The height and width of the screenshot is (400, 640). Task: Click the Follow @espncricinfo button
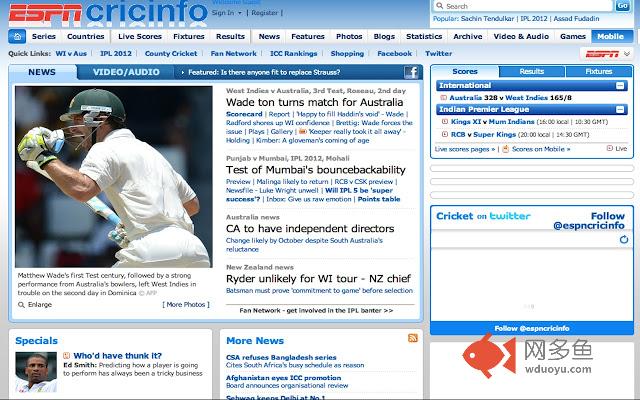[532, 328]
